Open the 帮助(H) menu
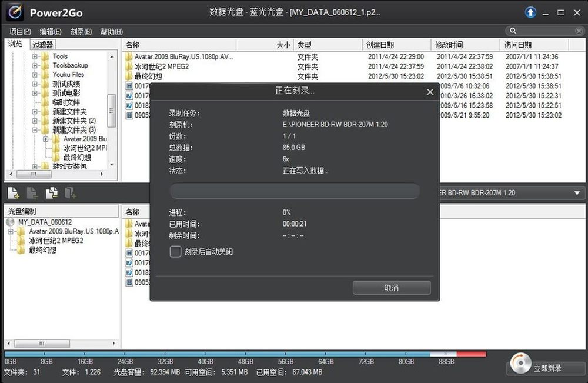 111,32
